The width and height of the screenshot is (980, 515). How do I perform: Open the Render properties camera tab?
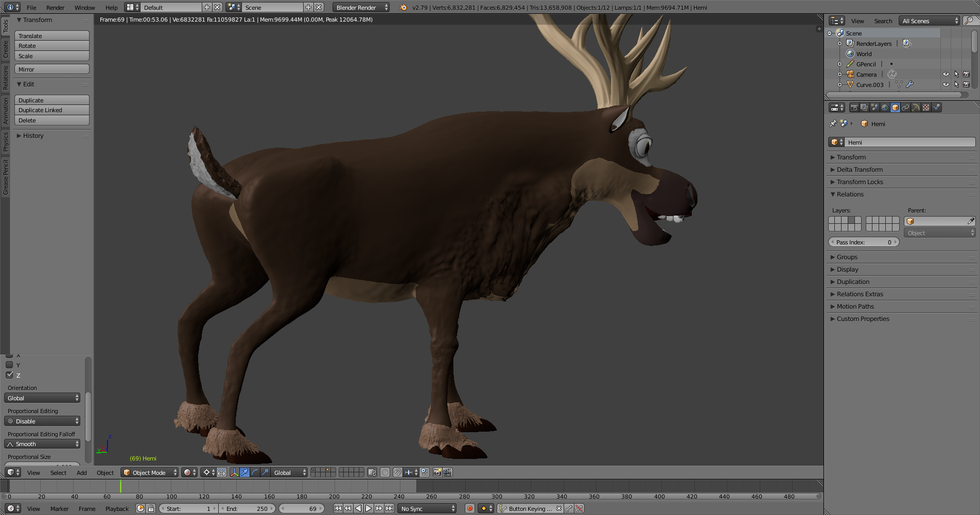[854, 108]
